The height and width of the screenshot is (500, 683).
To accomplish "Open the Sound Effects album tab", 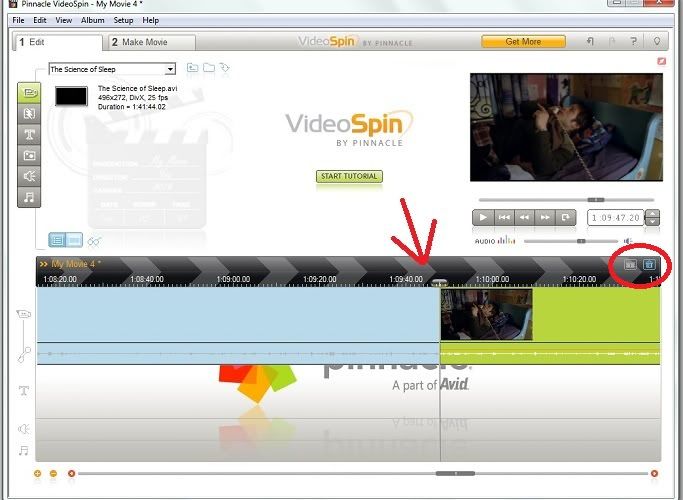I will click(29, 176).
